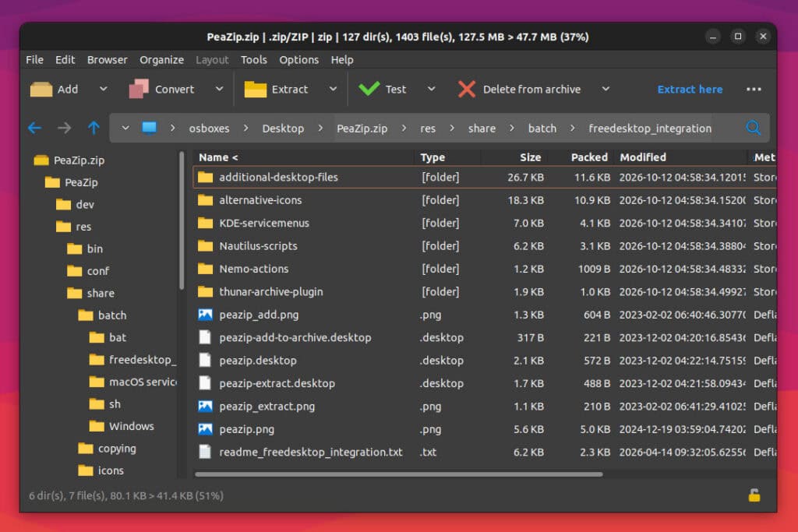
Task: Click the PeaZip.zip archive icon in tree
Action: point(41,160)
